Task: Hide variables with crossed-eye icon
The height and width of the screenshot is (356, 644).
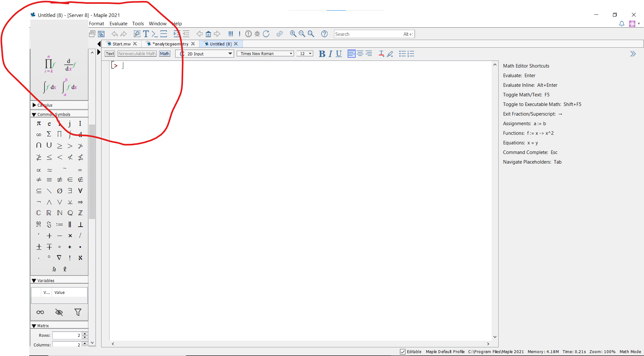Action: (59, 312)
